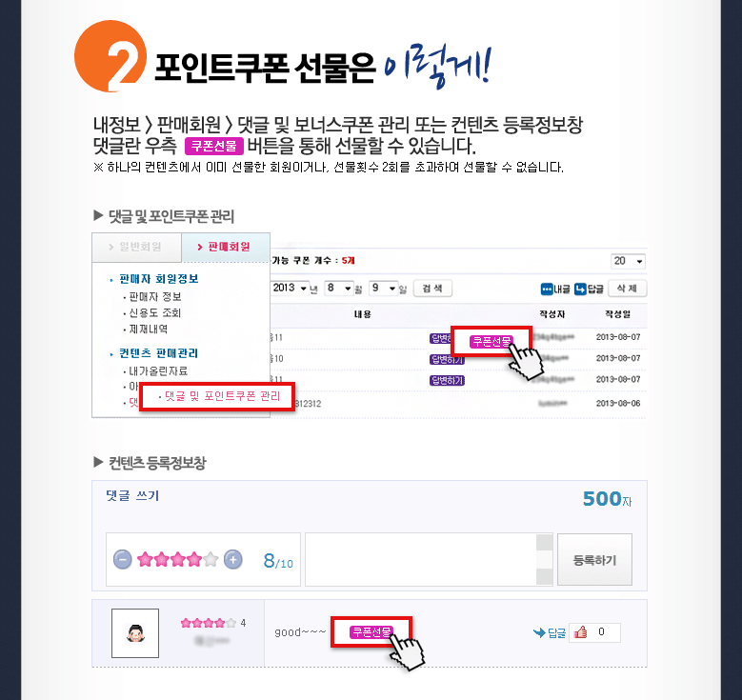Screen dimensions: 742x700
Task: Click the thumbs-up like icon
Action: click(581, 631)
